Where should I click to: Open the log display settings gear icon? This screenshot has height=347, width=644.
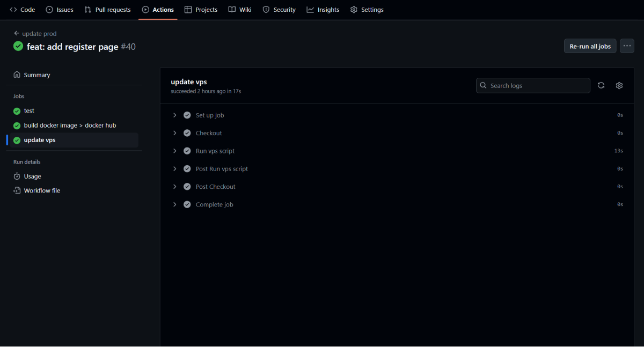[619, 85]
